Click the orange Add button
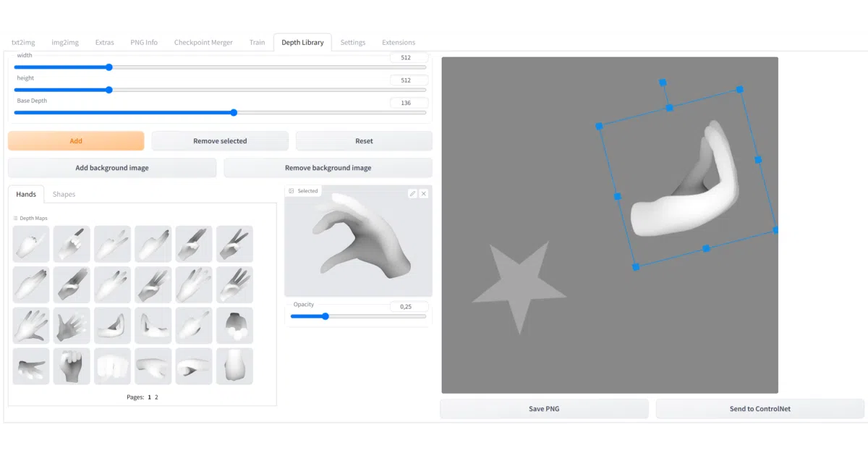Viewport: 868px width, 456px height. 76,141
